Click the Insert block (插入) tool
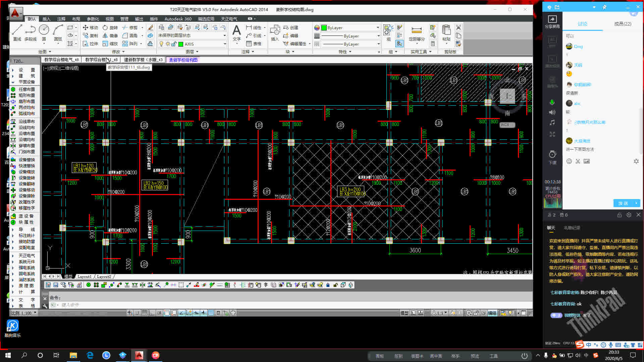The image size is (644, 362). coord(275,33)
